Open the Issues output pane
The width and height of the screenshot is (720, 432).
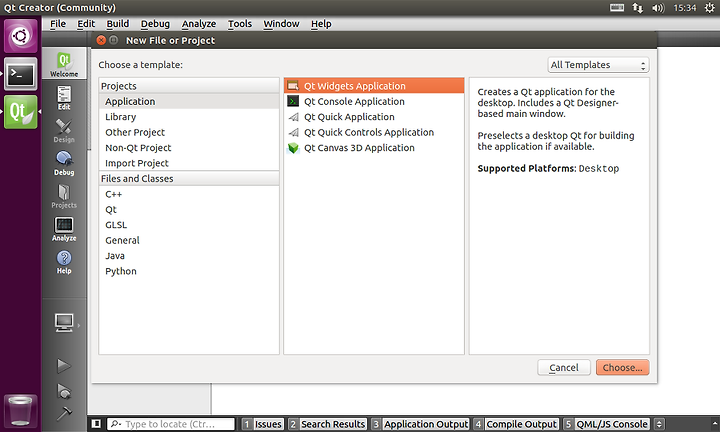(x=262, y=424)
